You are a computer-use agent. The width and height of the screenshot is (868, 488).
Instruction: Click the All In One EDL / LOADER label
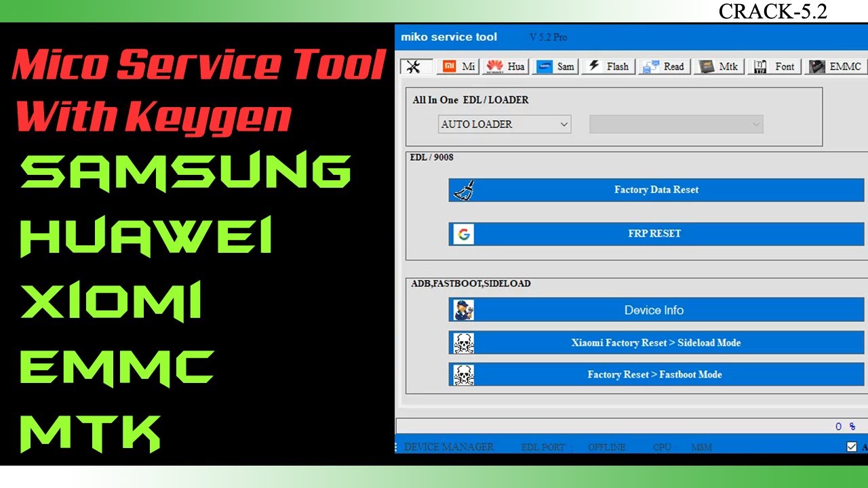[x=471, y=100]
